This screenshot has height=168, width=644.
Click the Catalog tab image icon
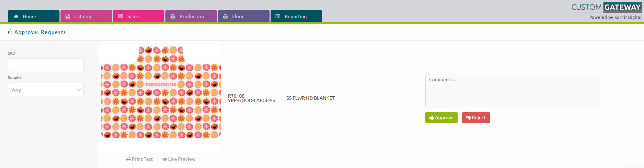coord(68,16)
